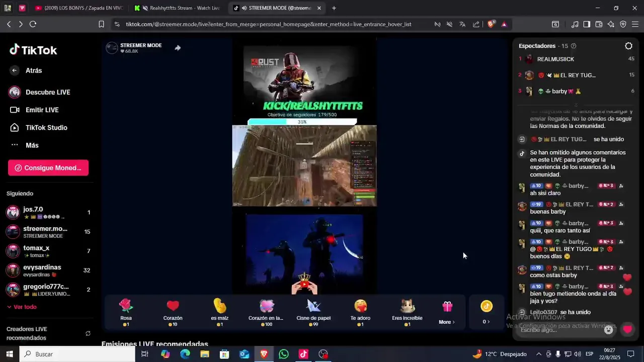
Task: Click the Brave Shields lion icon
Action: pyautogui.click(x=491, y=24)
